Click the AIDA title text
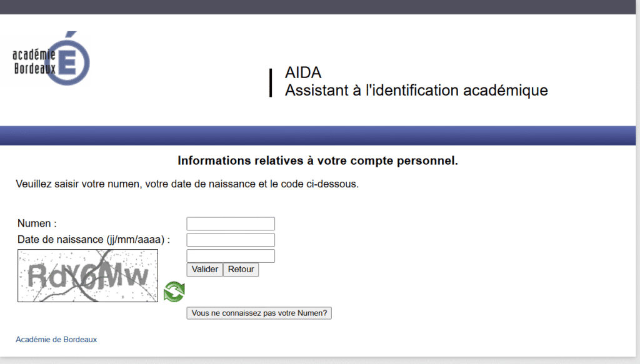 click(303, 72)
